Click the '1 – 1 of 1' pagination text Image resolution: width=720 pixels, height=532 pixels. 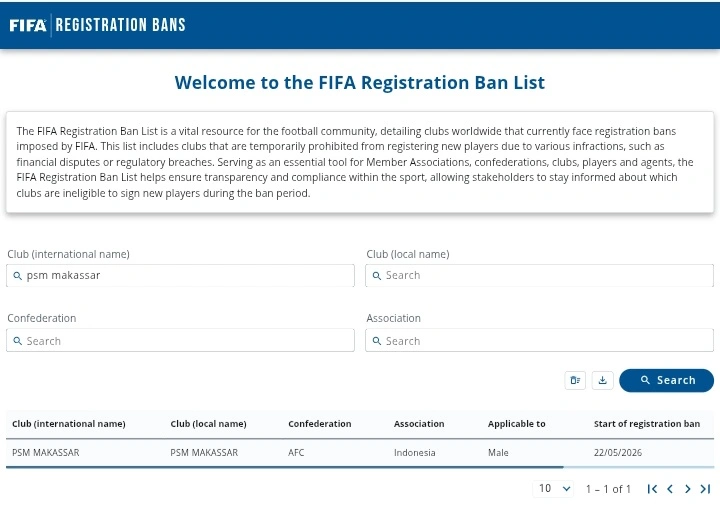608,489
